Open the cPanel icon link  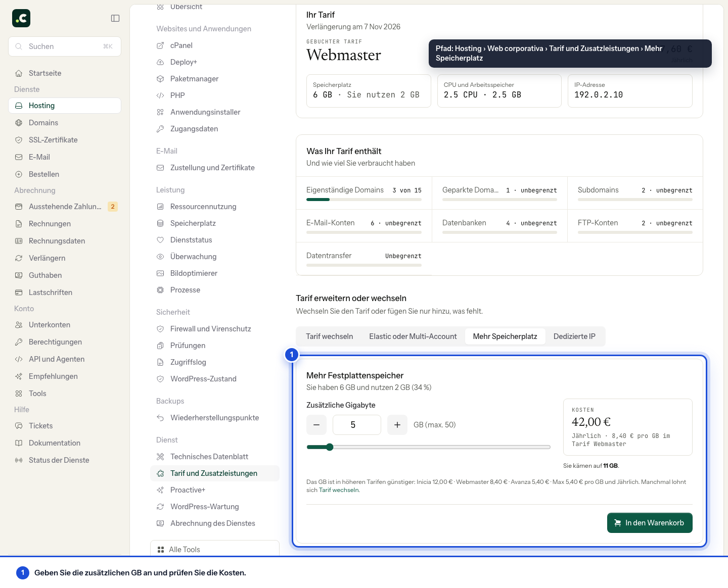click(x=160, y=45)
